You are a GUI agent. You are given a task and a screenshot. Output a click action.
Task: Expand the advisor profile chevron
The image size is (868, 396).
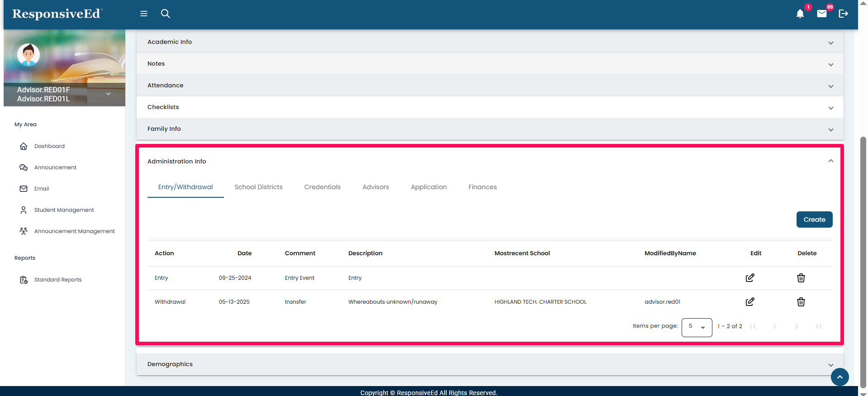pos(108,94)
